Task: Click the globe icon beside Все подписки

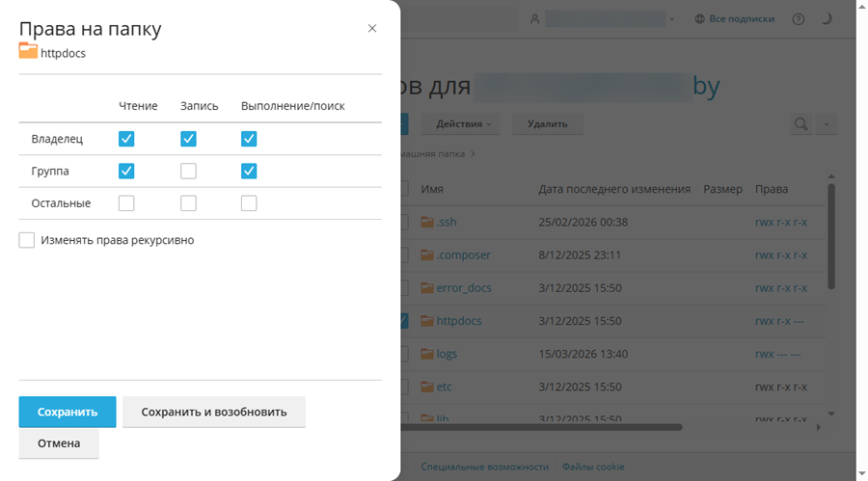Action: (x=700, y=18)
